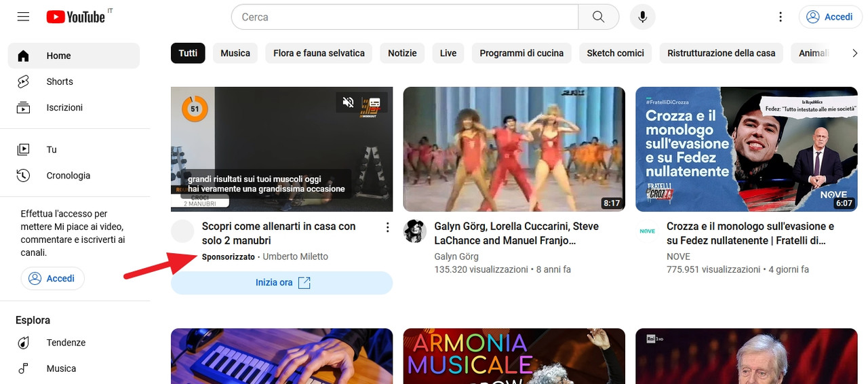Start voice search with microphone

[643, 17]
